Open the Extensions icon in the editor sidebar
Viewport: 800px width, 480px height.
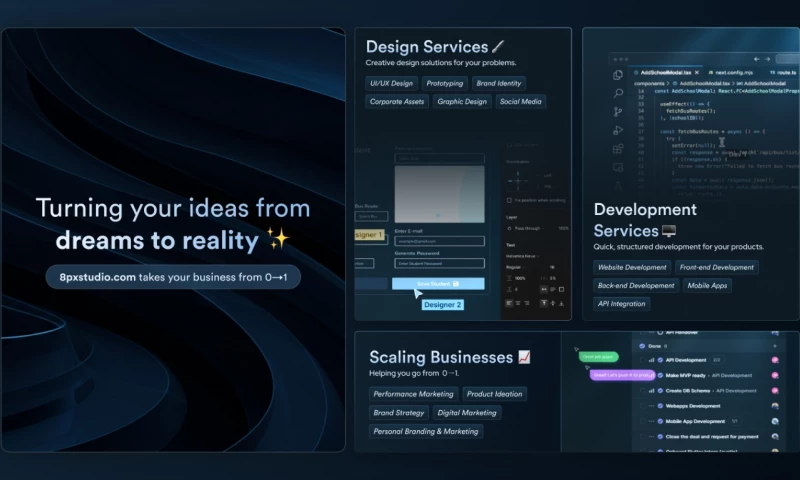(x=619, y=149)
